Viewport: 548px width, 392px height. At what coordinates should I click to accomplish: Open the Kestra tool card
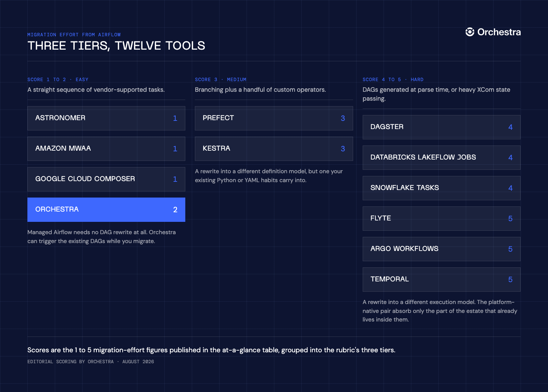point(274,149)
